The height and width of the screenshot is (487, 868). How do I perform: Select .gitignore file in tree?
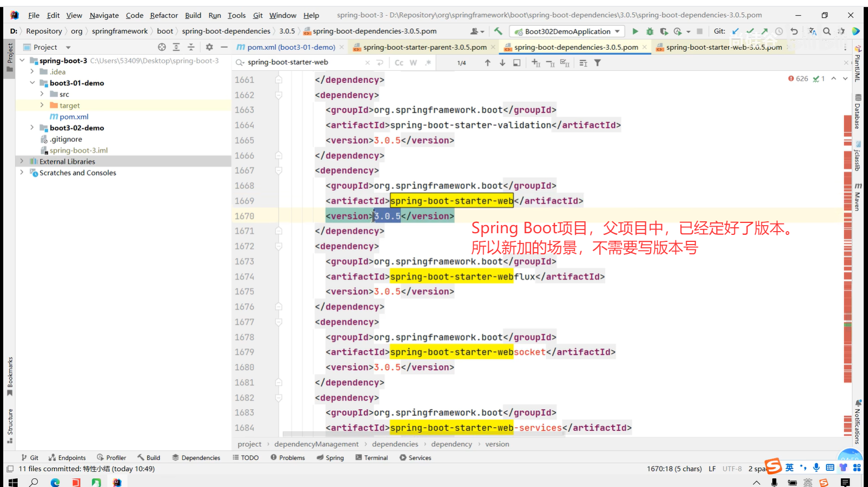click(66, 139)
